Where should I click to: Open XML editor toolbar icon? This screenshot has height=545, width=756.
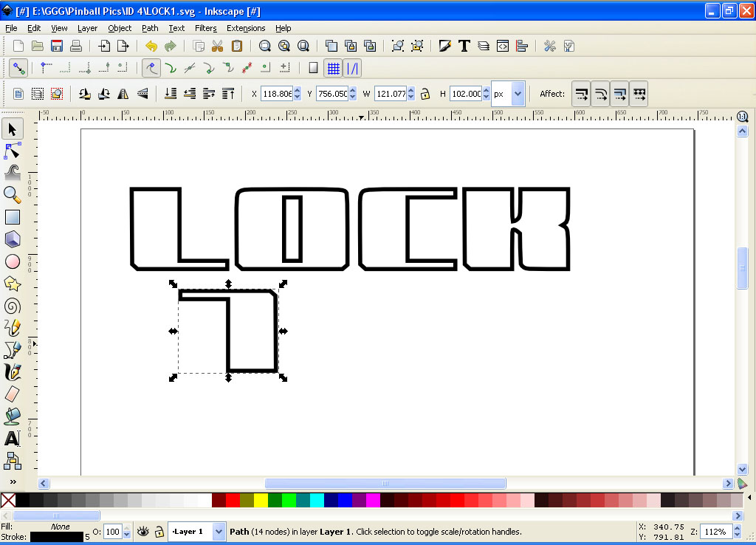coord(503,46)
